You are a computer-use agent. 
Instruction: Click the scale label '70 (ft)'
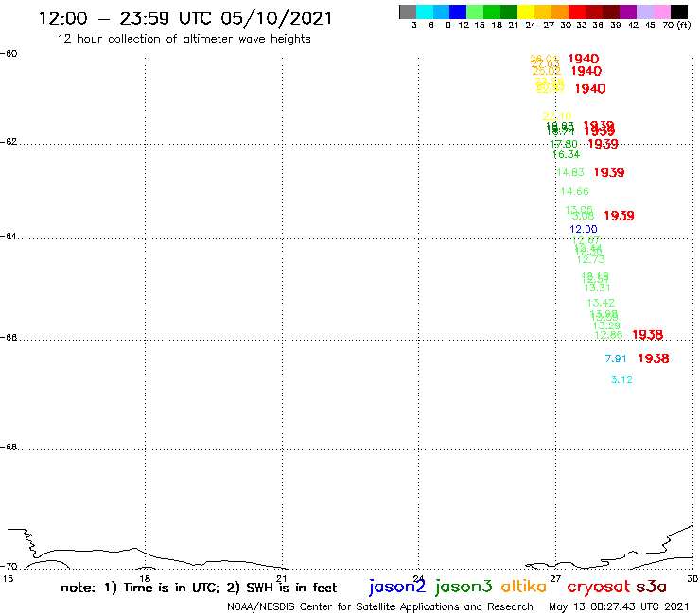(676, 26)
